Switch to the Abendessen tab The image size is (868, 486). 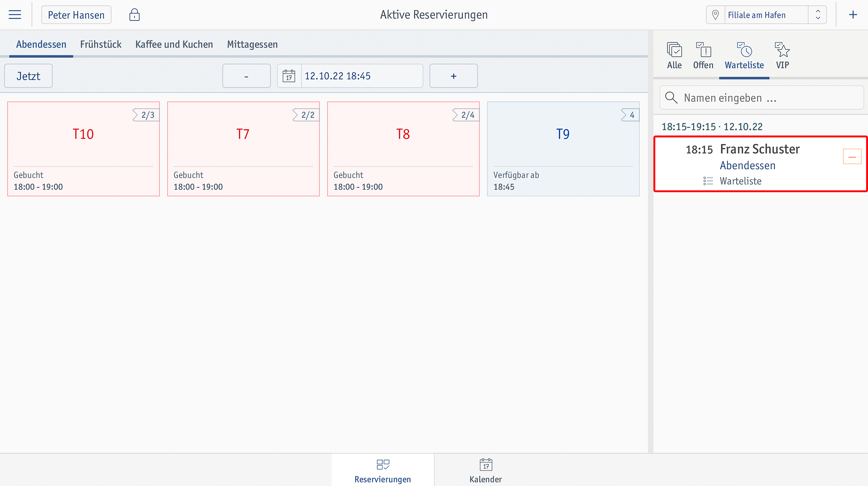point(41,44)
